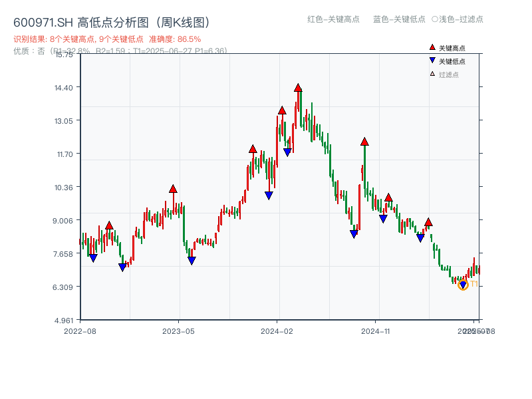
Task: Click the red 关键高点 legend triangle
Action: 432,47
